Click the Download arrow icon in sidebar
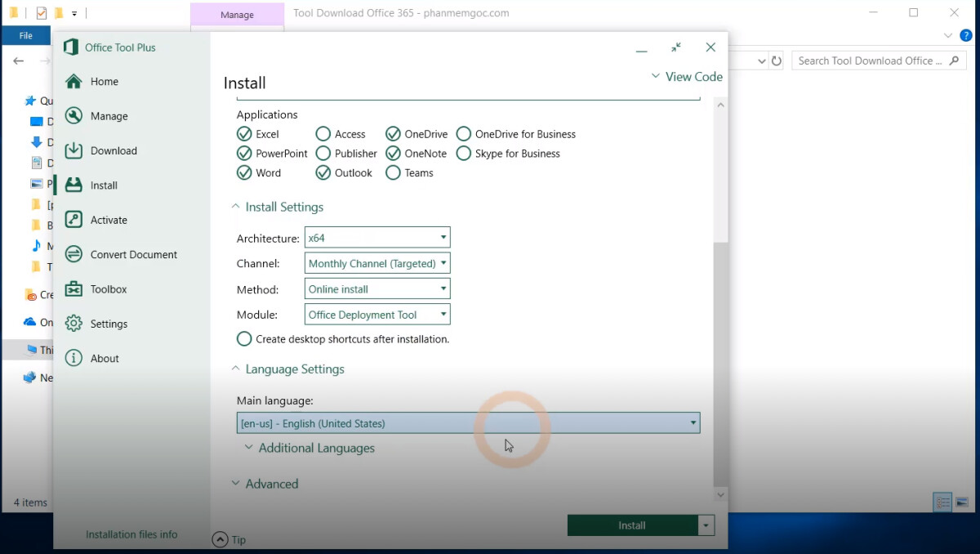Viewport: 980px width, 554px height. [73, 150]
